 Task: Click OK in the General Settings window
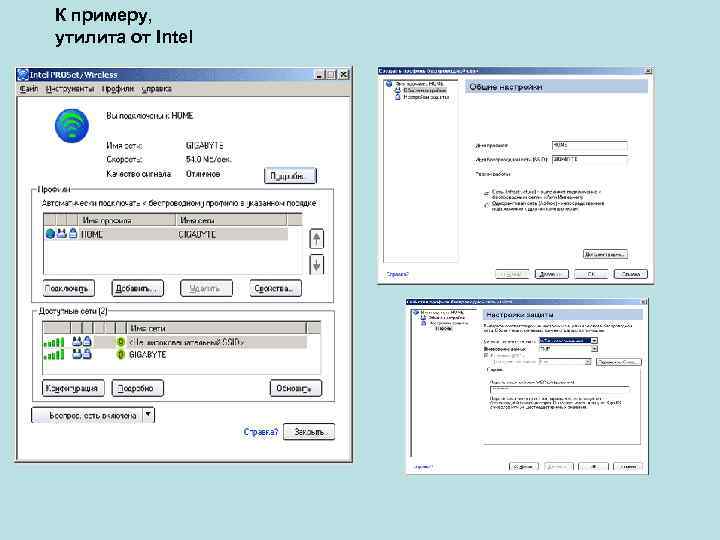coord(591,274)
